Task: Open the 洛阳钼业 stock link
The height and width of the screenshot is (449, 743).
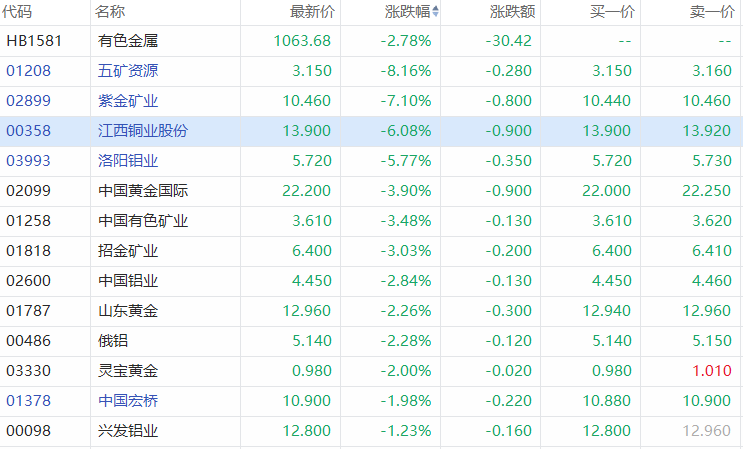Action: point(128,161)
